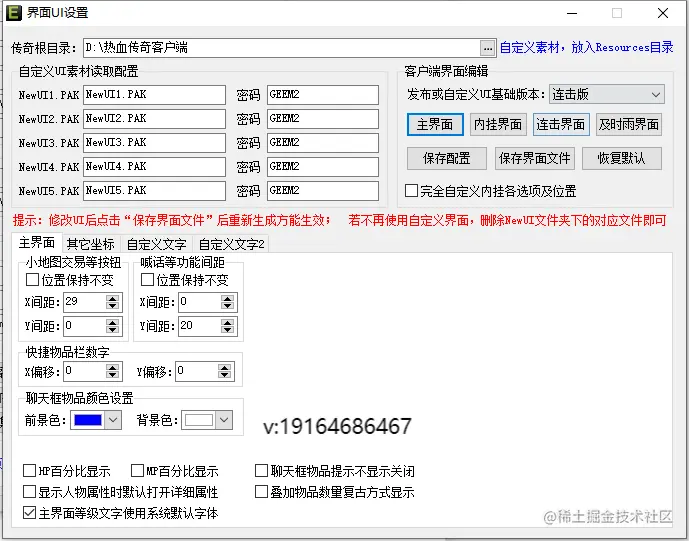This screenshot has width=689, height=541.
Task: Click the 快捷物品栏 X偏移 value field
Action: (85, 371)
